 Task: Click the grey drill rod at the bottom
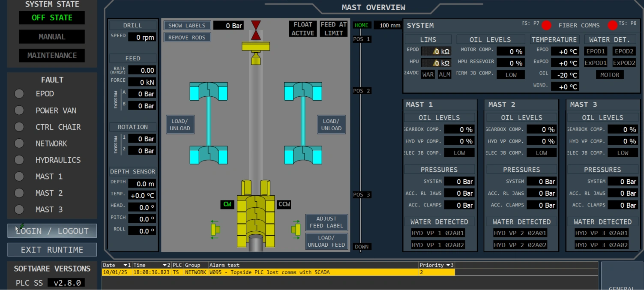(x=256, y=243)
